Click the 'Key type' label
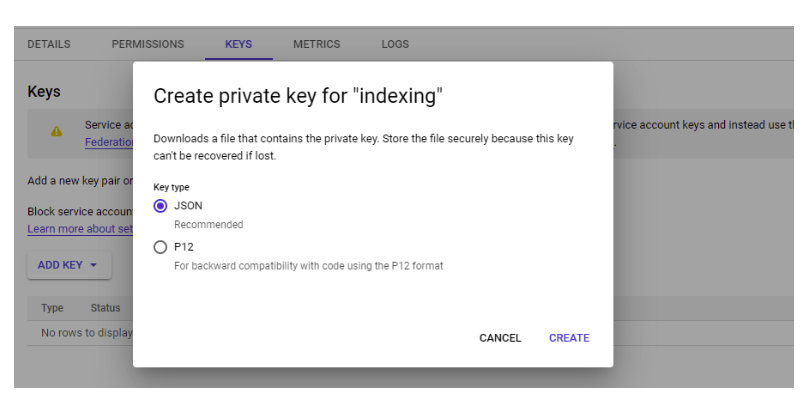Screen dimensions: 809x411 pyautogui.click(x=171, y=187)
